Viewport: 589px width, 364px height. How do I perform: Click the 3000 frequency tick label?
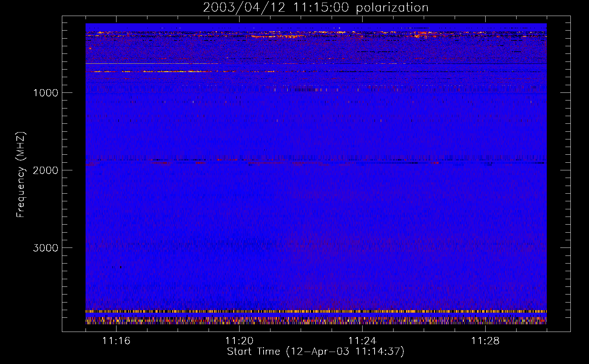point(46,248)
